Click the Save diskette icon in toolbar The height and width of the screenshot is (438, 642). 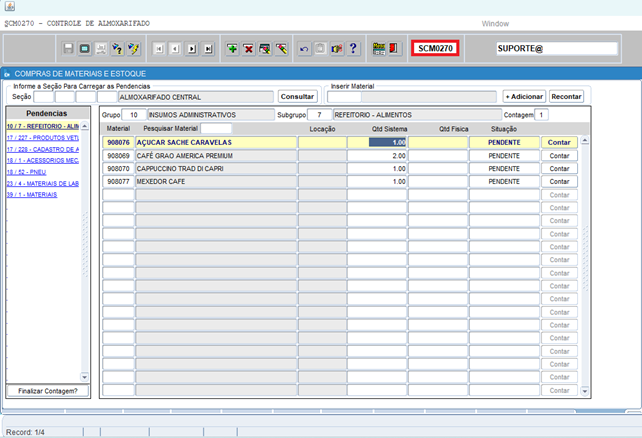(68, 49)
